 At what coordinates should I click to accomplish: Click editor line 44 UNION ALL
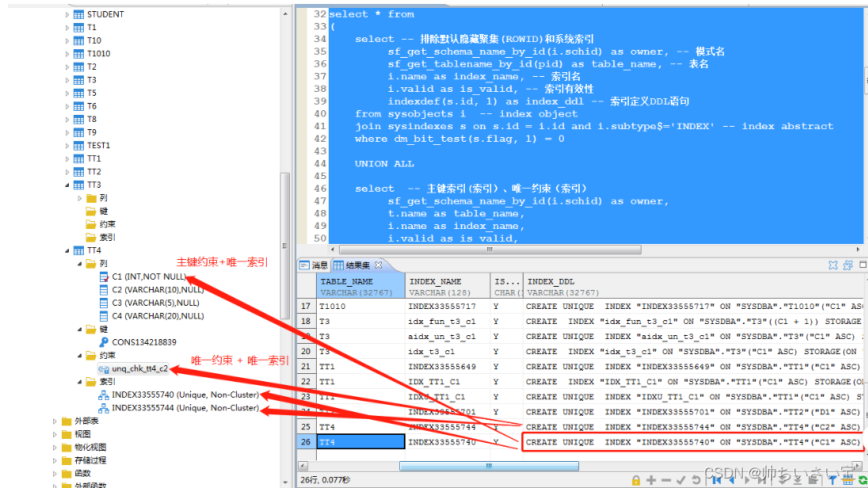(x=384, y=164)
